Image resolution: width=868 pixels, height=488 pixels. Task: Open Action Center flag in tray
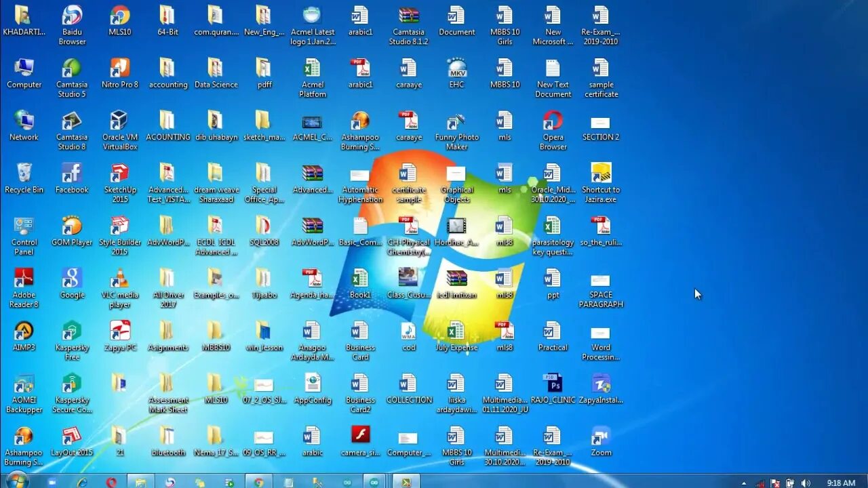(775, 483)
